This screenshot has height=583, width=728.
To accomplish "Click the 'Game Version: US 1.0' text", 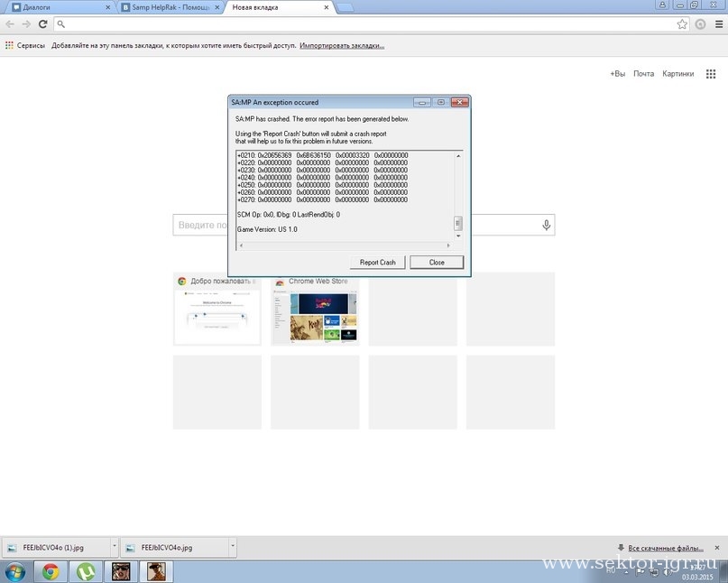I will (x=267, y=229).
